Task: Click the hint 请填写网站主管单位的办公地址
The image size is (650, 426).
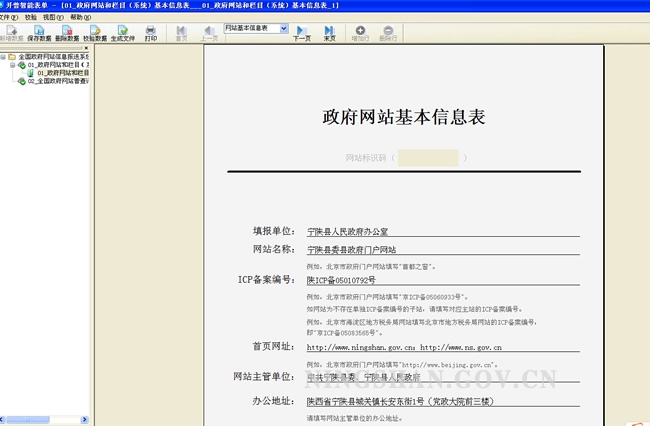Action: point(354,418)
